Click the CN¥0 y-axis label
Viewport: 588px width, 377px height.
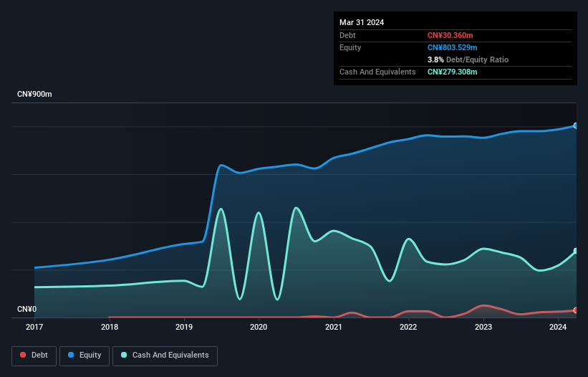click(x=27, y=309)
